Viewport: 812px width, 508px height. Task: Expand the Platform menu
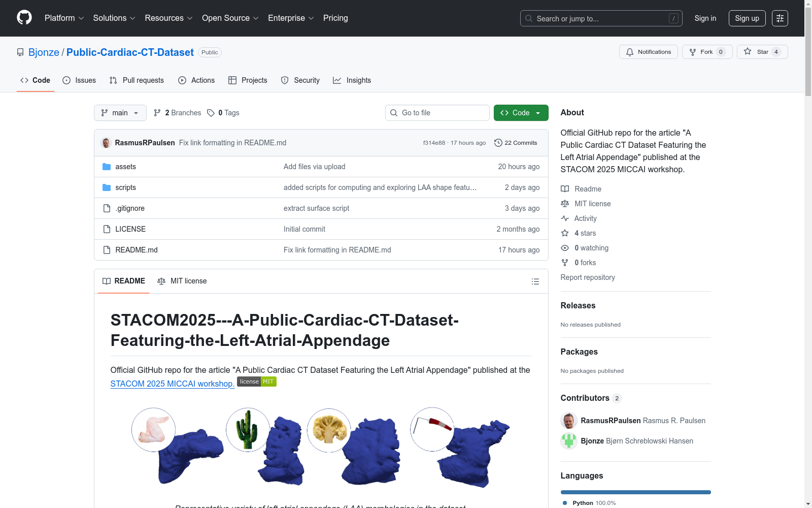pos(64,18)
